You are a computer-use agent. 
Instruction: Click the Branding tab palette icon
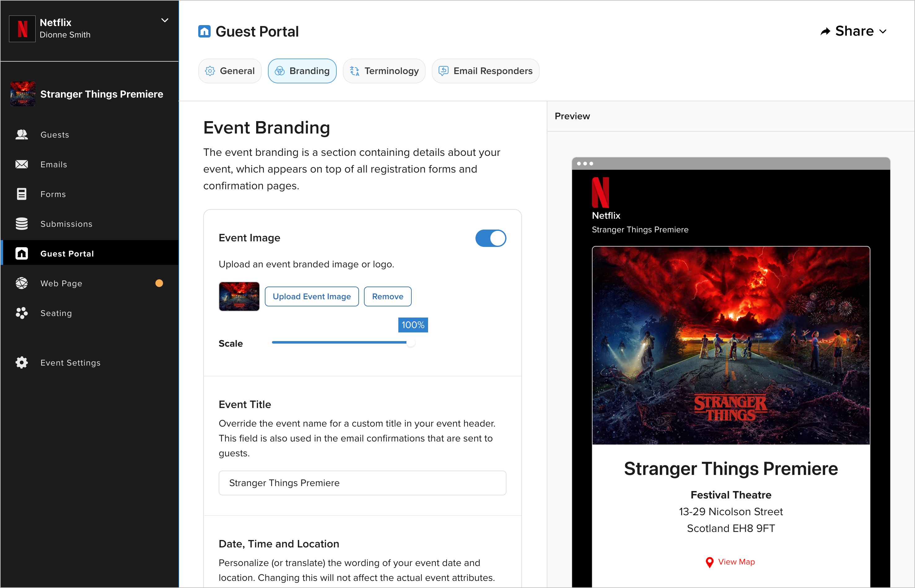pos(279,71)
